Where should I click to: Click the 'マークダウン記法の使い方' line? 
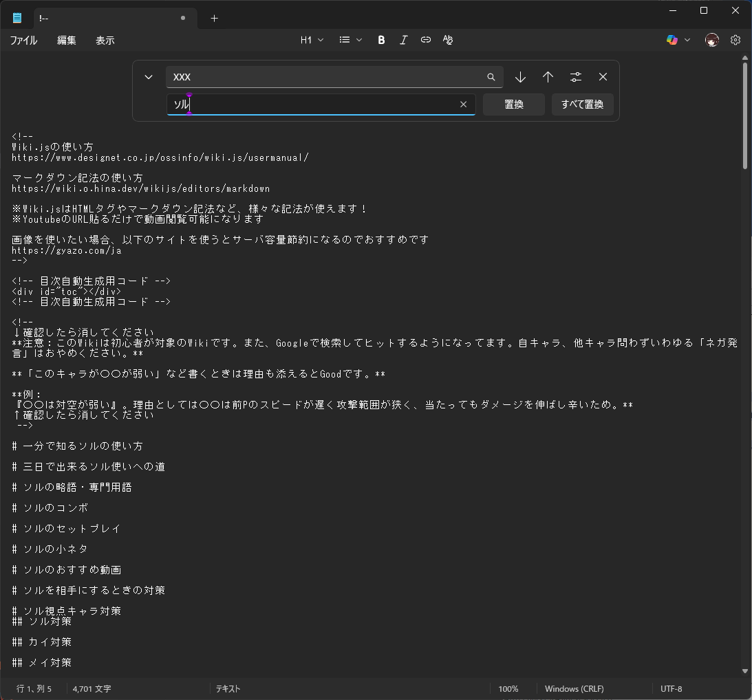(77, 178)
